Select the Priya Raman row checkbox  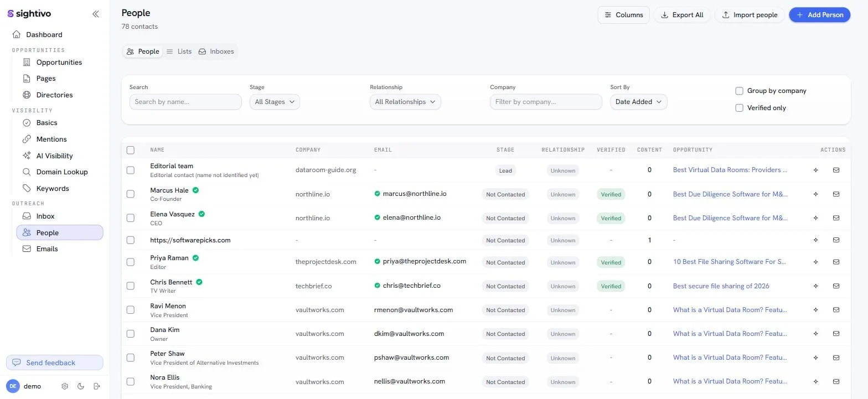131,262
